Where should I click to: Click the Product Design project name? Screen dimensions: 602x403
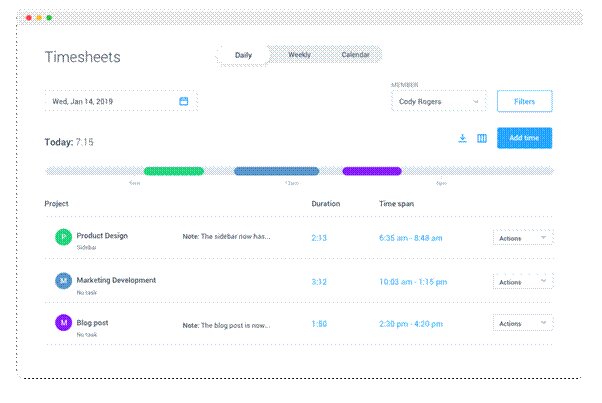[102, 235]
